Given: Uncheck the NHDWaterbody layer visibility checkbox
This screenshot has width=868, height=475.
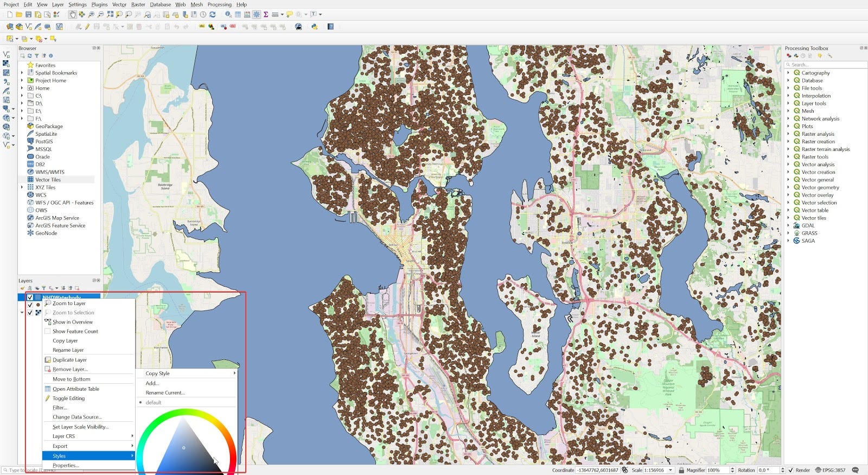Looking at the screenshot, I should [30, 297].
